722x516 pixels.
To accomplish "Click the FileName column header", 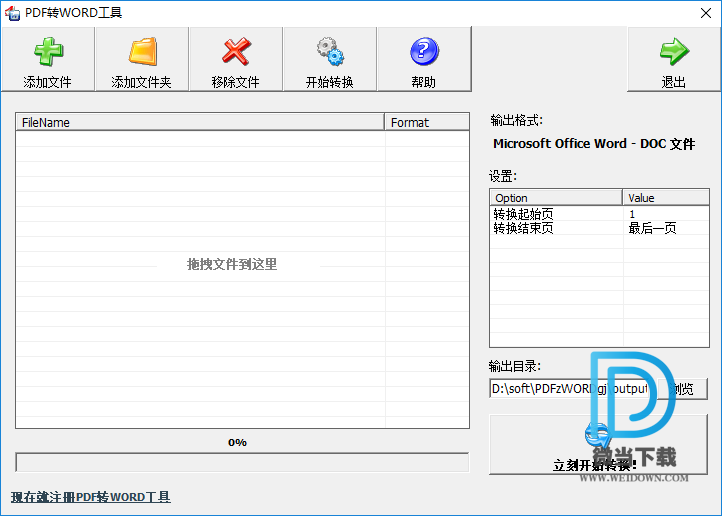I will point(200,122).
